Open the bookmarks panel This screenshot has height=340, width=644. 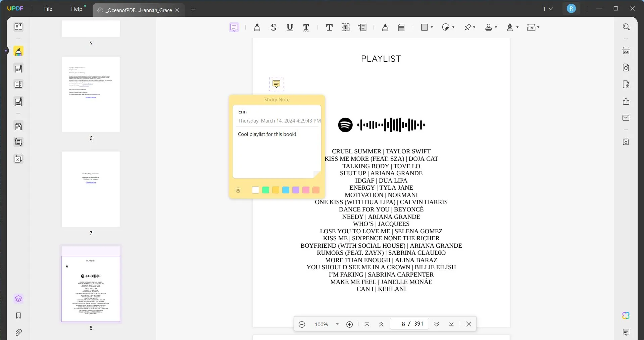coord(18,315)
